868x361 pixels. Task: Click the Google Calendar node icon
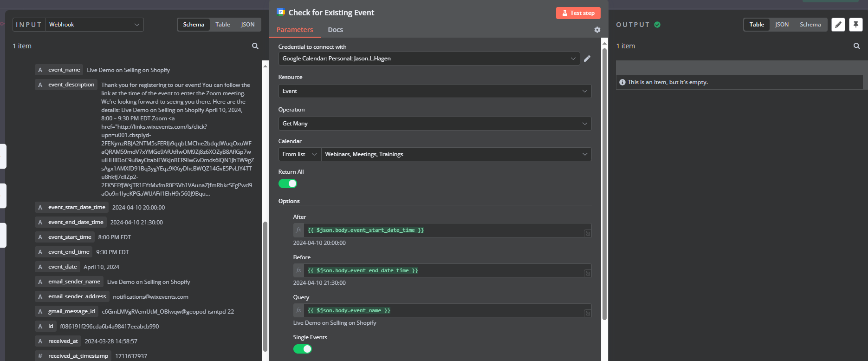[x=281, y=13]
